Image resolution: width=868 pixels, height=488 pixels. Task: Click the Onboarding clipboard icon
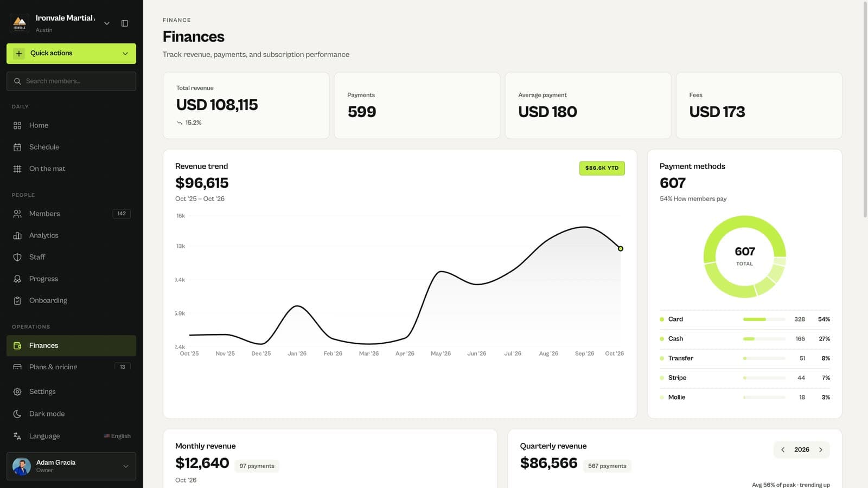point(17,300)
